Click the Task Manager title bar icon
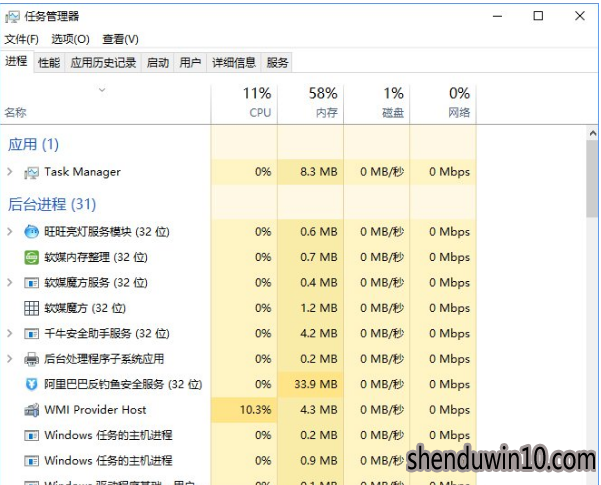The height and width of the screenshot is (485, 601). tap(12, 16)
